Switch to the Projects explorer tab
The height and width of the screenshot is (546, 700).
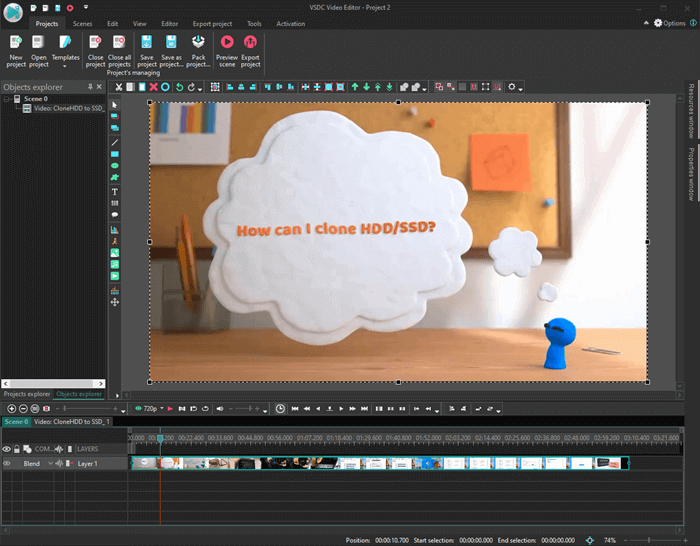click(x=27, y=394)
